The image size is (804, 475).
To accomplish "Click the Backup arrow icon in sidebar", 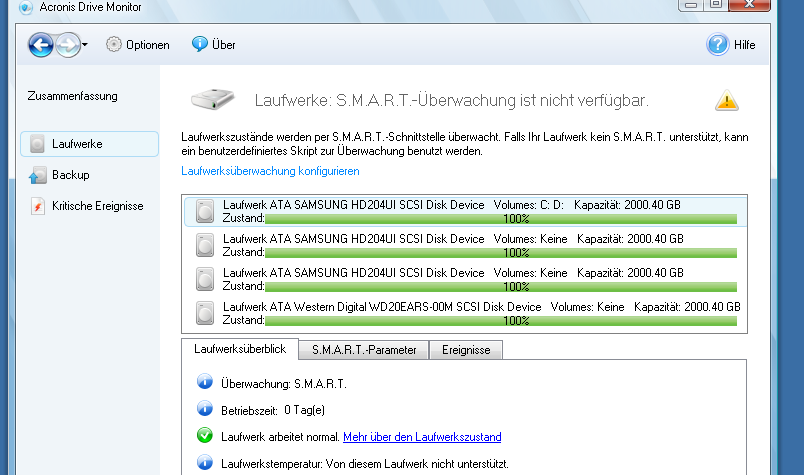I will pyautogui.click(x=37, y=175).
